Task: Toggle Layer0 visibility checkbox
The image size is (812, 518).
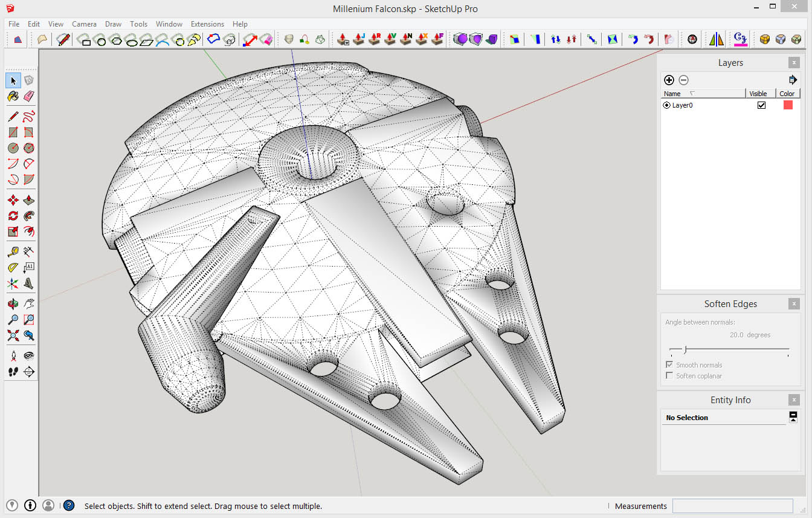Action: point(761,105)
